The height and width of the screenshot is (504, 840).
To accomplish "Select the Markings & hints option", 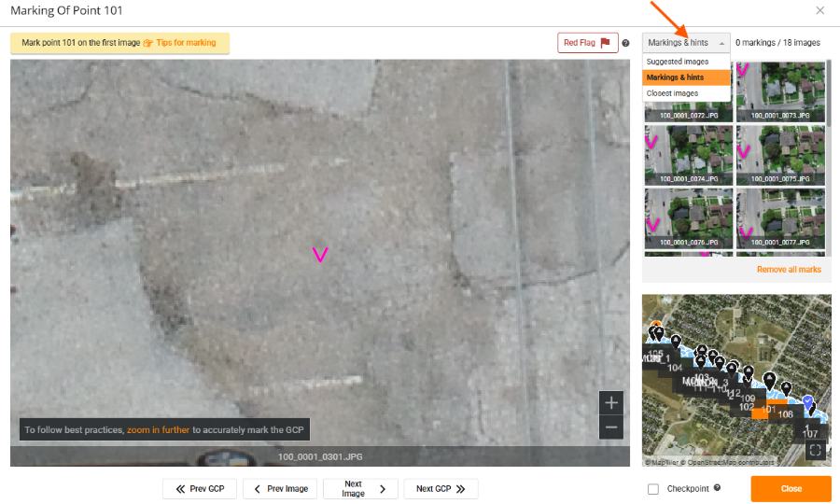I will (676, 77).
